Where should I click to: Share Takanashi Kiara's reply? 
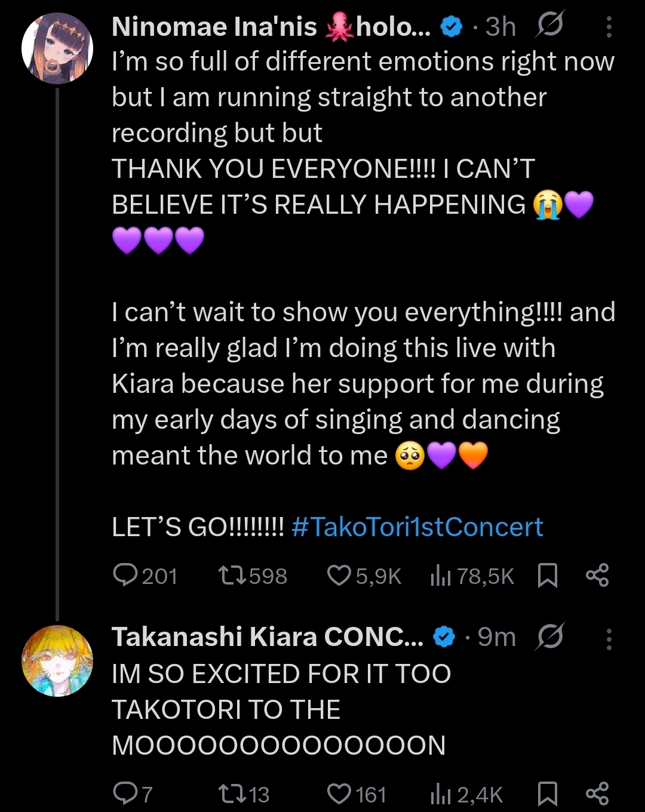point(597,794)
